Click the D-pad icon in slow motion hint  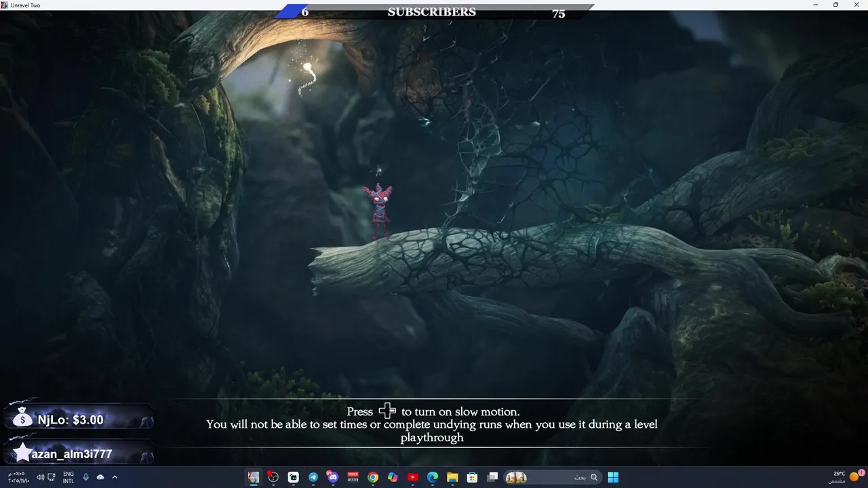pos(387,411)
